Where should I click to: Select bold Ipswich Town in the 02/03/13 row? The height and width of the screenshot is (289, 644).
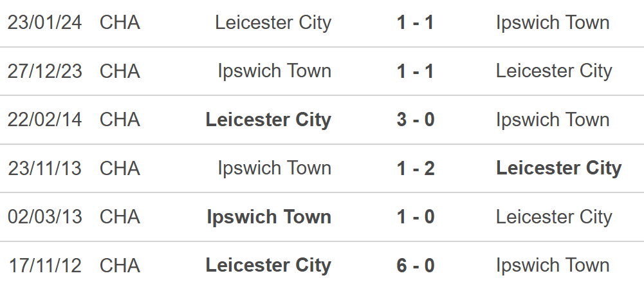pos(269,217)
